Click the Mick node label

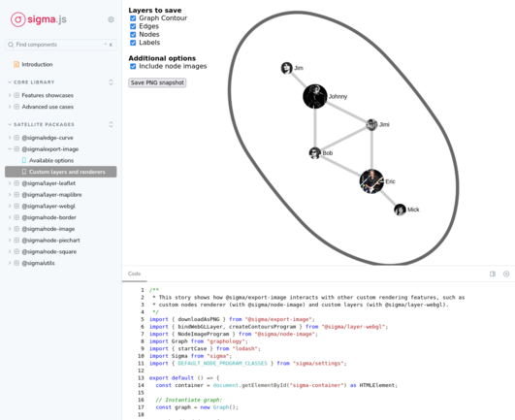point(413,210)
